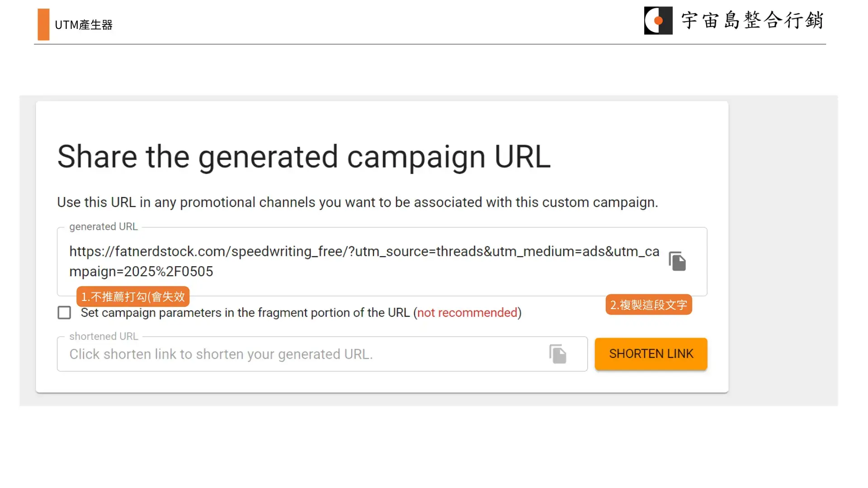The image size is (868, 488).
Task: Click the shortened URL input field
Action: point(322,354)
